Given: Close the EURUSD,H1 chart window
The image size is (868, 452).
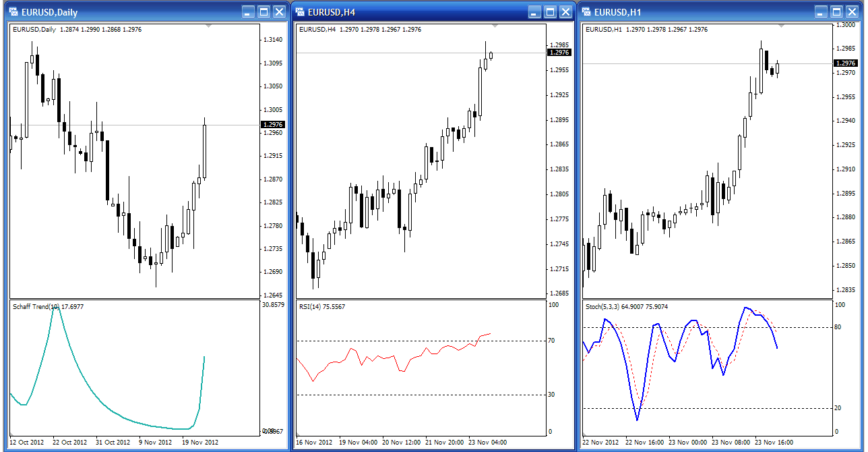Looking at the screenshot, I should [853, 11].
